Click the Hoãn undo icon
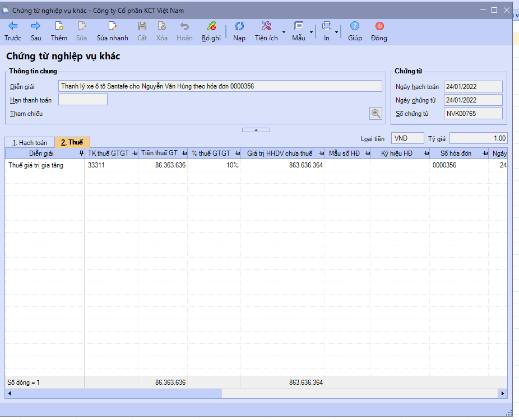 tap(184, 26)
